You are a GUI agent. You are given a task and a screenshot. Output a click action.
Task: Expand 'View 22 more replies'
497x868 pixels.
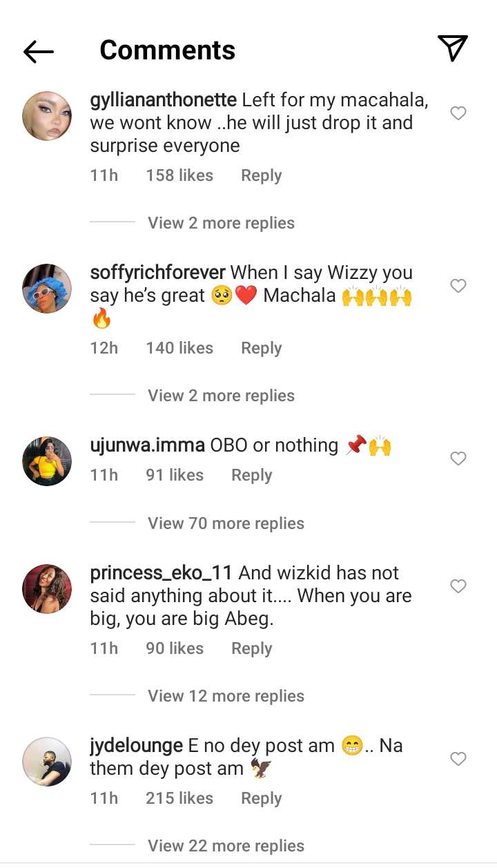tap(226, 846)
